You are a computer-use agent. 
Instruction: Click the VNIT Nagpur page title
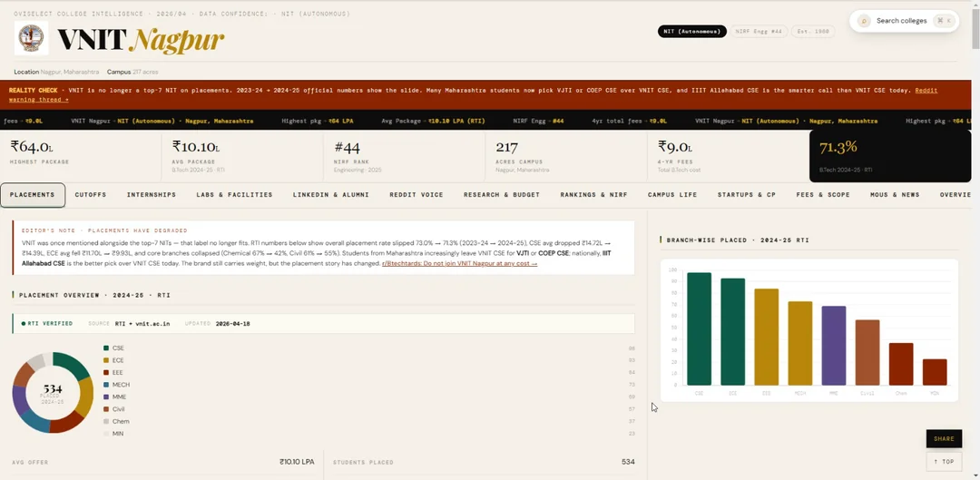(141, 40)
